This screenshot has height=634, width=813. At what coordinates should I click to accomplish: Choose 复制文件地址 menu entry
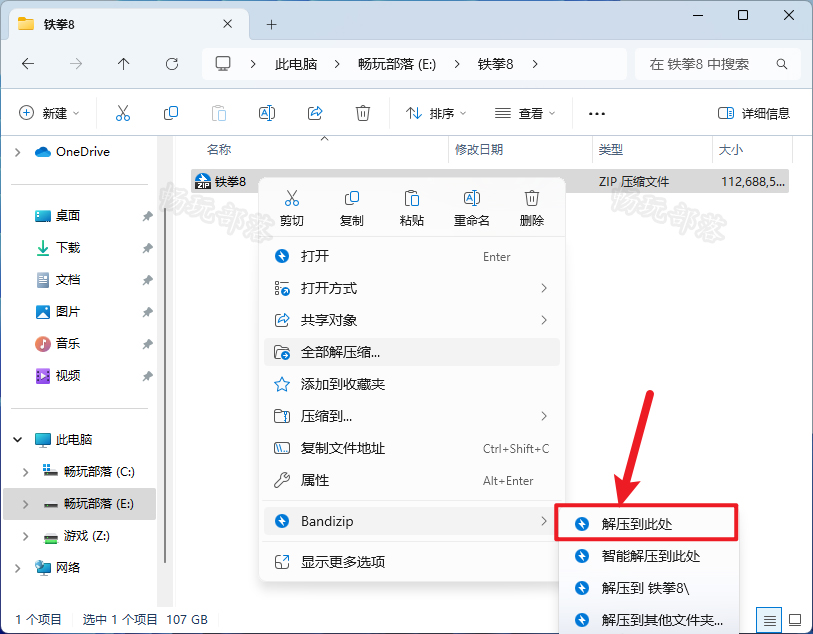pyautogui.click(x=412, y=448)
